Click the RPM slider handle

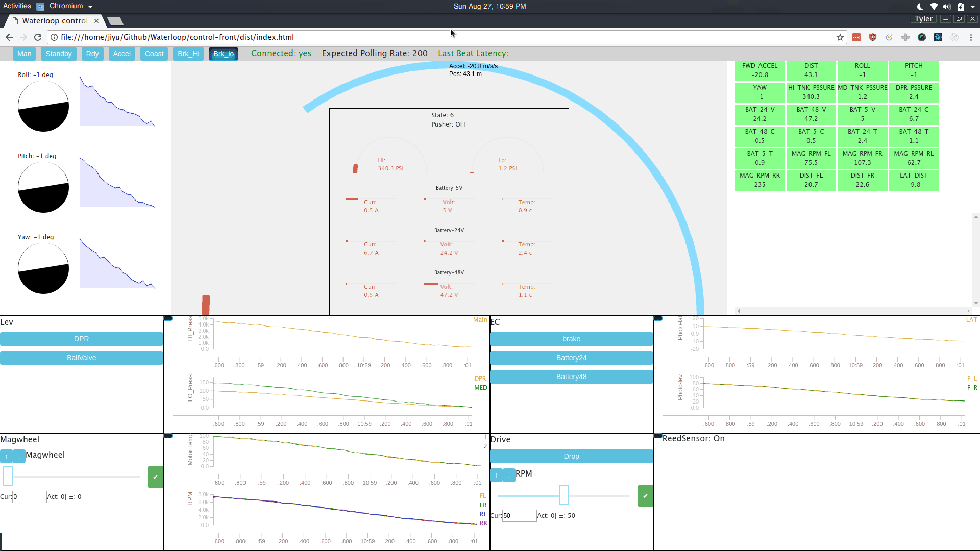click(563, 495)
